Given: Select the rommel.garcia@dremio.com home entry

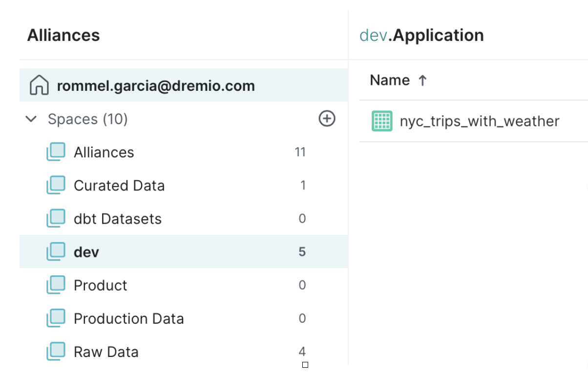Looking at the screenshot, I should coord(156,85).
